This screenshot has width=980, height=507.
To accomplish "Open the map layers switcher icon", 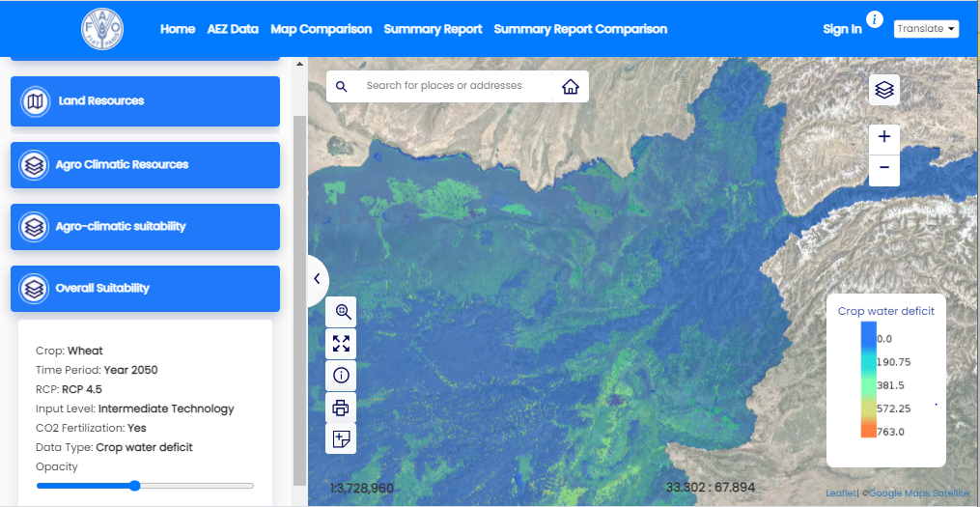I will [x=884, y=90].
